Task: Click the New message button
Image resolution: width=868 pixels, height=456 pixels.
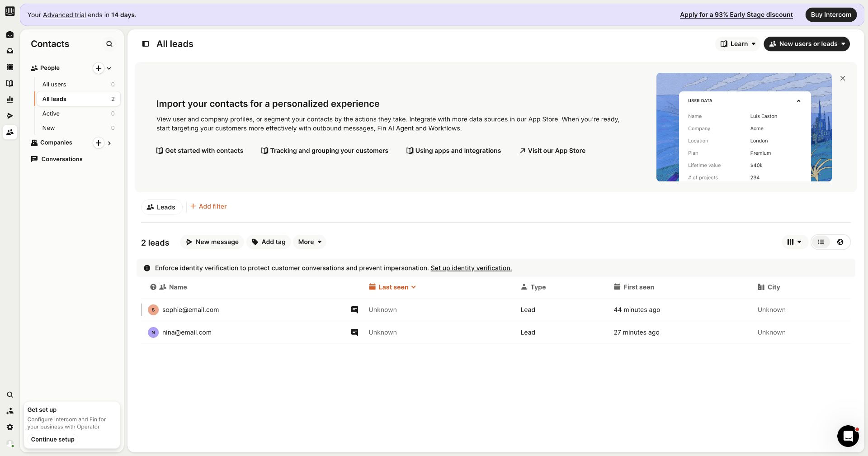Action: pos(212,242)
